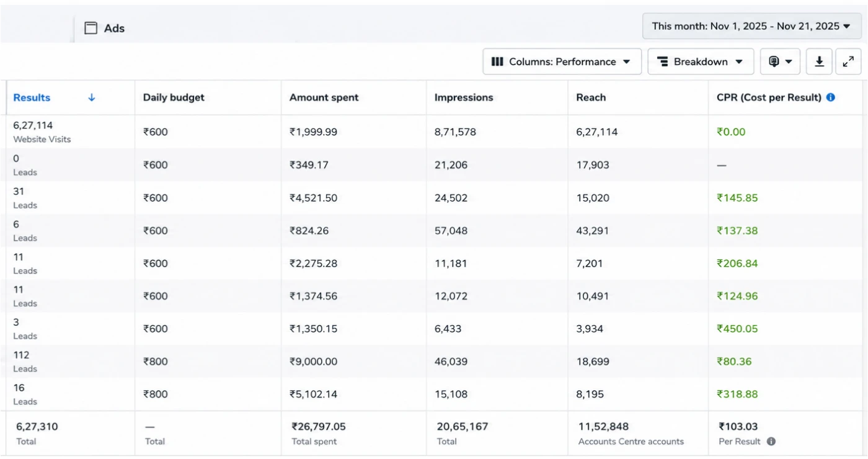
Task: Open Columns: Performance dropdown
Action: [562, 61]
